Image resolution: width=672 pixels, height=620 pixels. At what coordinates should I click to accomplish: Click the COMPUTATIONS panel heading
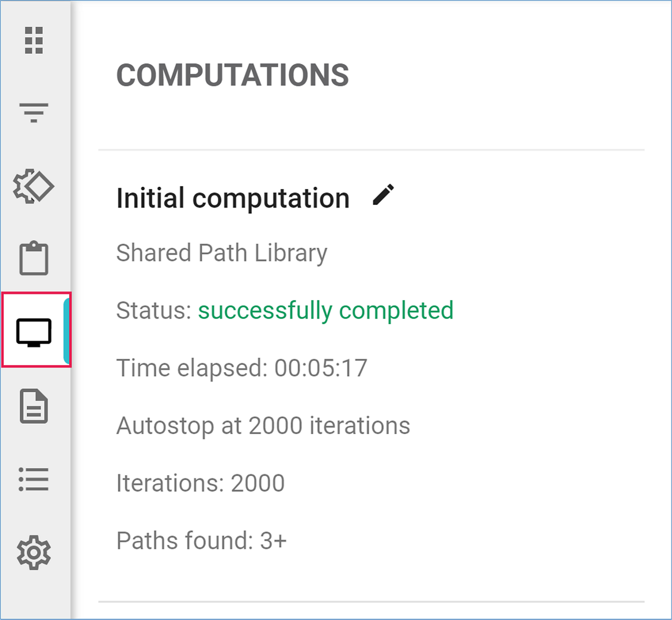[232, 75]
